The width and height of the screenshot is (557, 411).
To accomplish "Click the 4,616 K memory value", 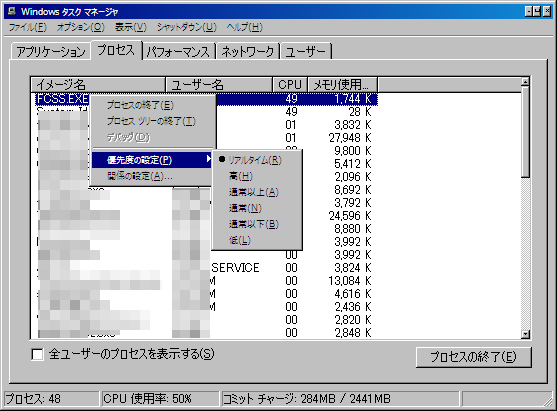I will point(353,294).
